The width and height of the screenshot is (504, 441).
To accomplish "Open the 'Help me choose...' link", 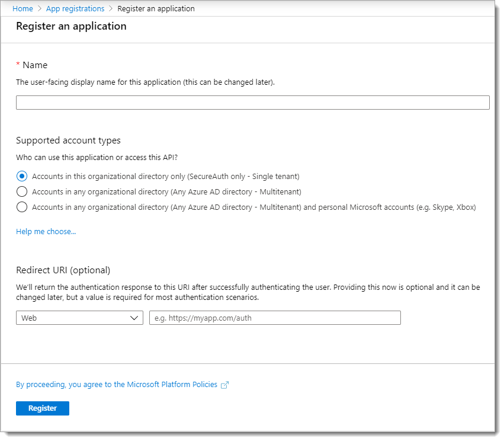I will (x=46, y=231).
